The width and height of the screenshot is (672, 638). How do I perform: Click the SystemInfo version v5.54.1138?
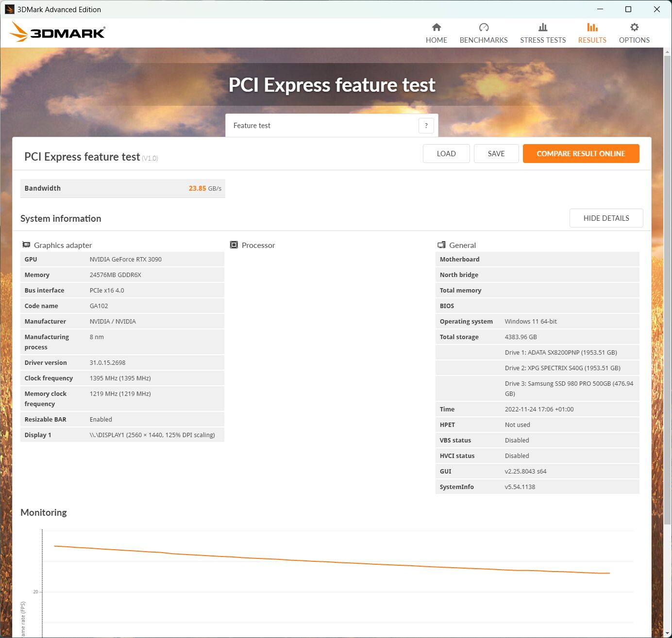[x=520, y=487]
